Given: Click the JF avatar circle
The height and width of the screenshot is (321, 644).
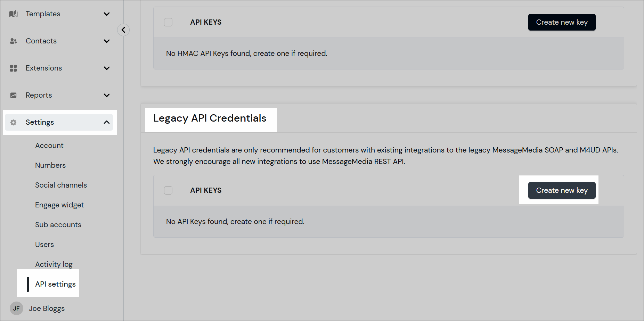Looking at the screenshot, I should coord(16,308).
